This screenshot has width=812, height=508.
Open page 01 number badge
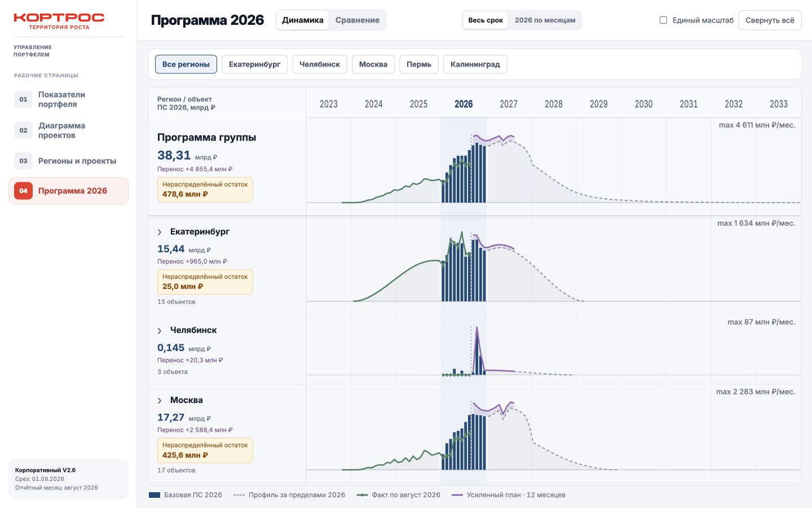click(x=23, y=99)
